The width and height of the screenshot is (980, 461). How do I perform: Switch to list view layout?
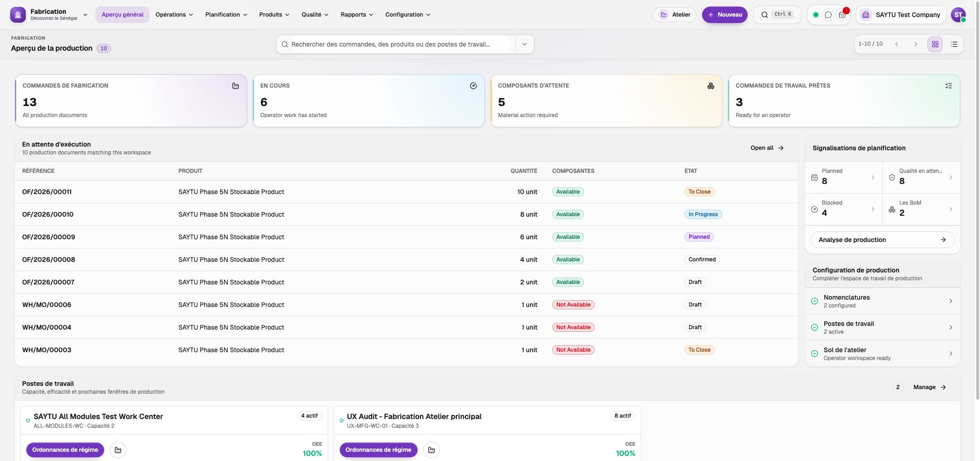[954, 44]
